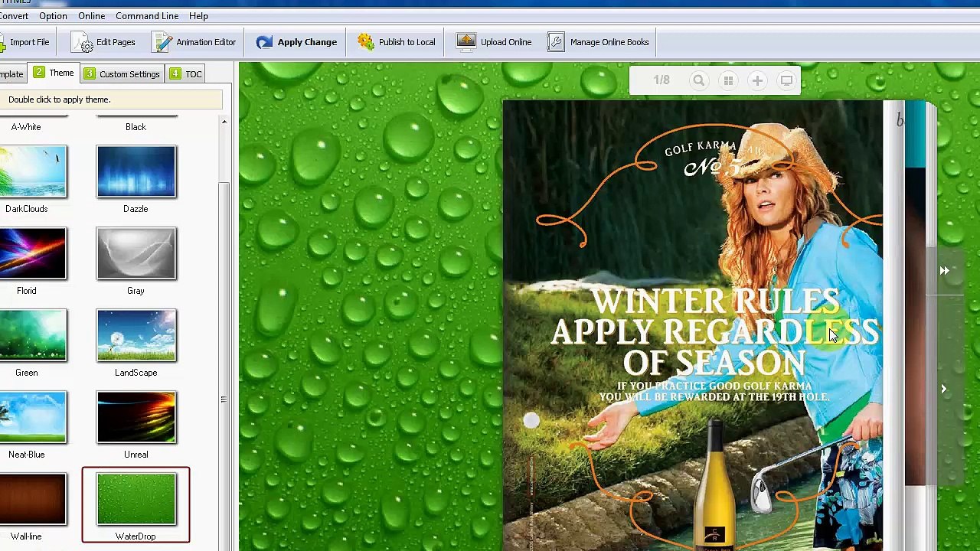Image resolution: width=980 pixels, height=551 pixels.
Task: Open the Help menu
Action: 198,16
